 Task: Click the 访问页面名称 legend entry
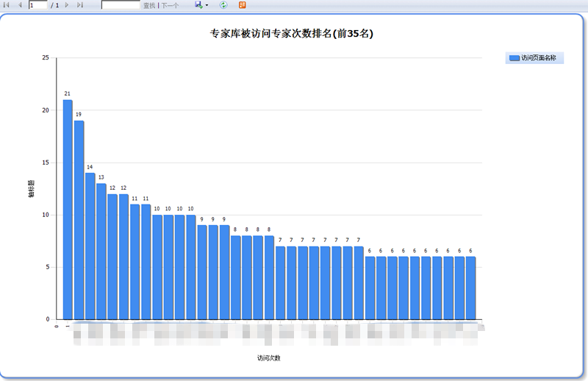tap(534, 58)
